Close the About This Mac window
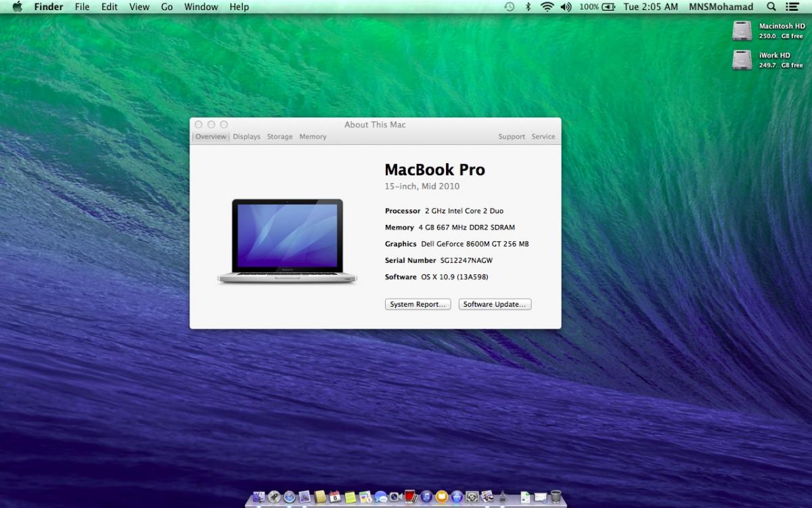The image size is (812, 508). [198, 125]
